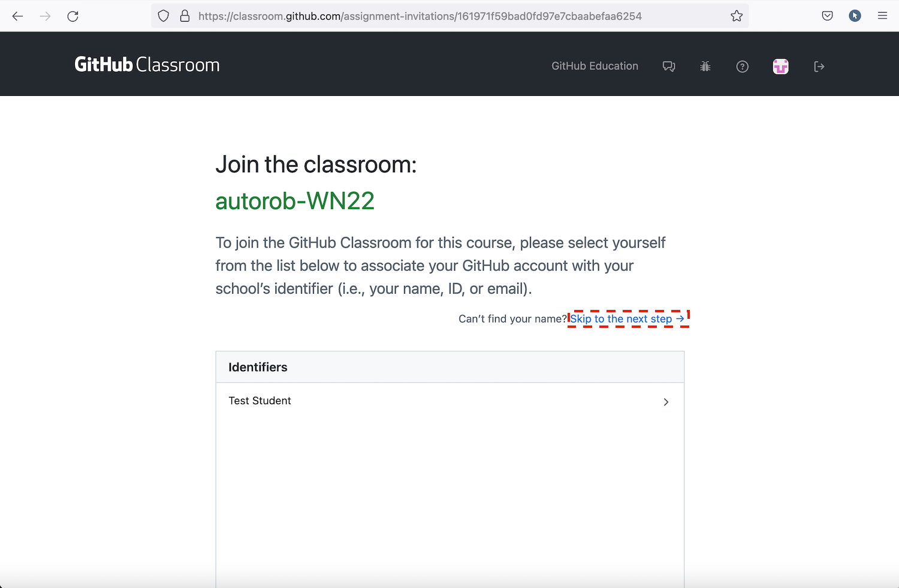899x588 pixels.
Task: View site security via the padlock icon
Action: pos(185,16)
